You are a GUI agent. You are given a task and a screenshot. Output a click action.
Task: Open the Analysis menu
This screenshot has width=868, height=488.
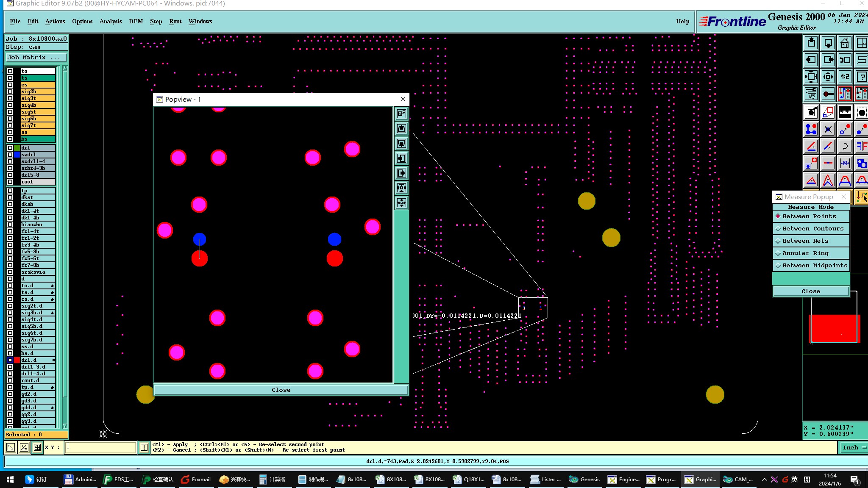(110, 21)
